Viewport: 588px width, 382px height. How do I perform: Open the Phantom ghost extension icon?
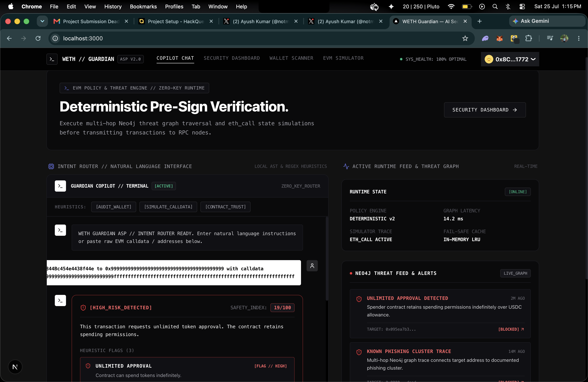(485, 39)
